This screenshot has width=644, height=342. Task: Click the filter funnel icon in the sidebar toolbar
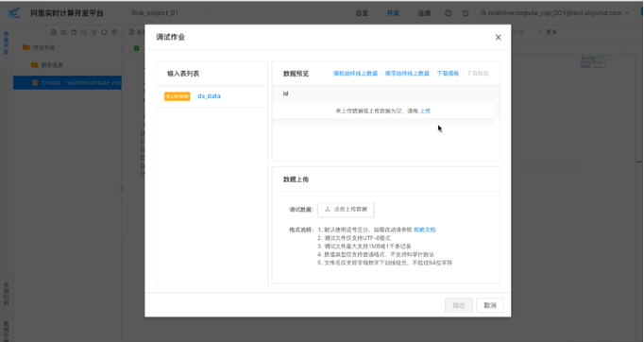click(94, 32)
